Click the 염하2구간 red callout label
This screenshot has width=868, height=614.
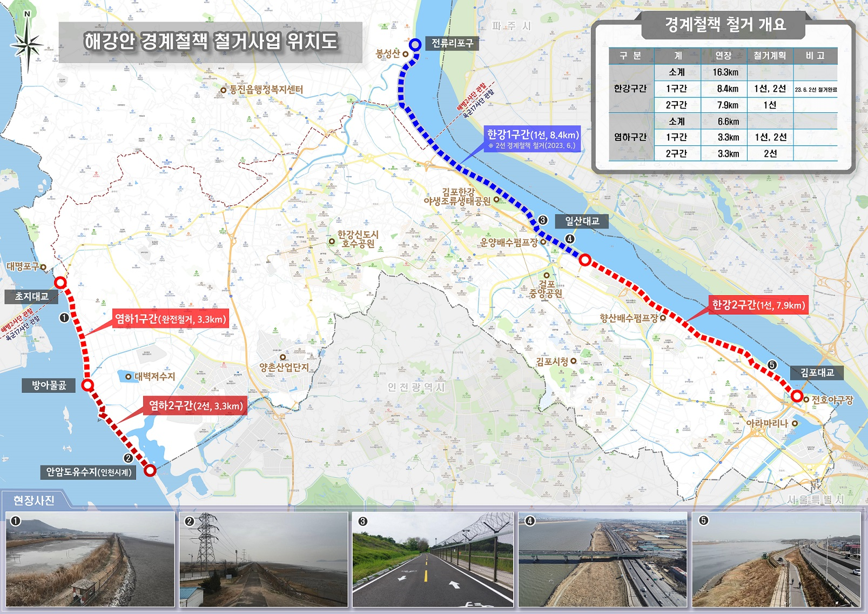click(x=196, y=406)
